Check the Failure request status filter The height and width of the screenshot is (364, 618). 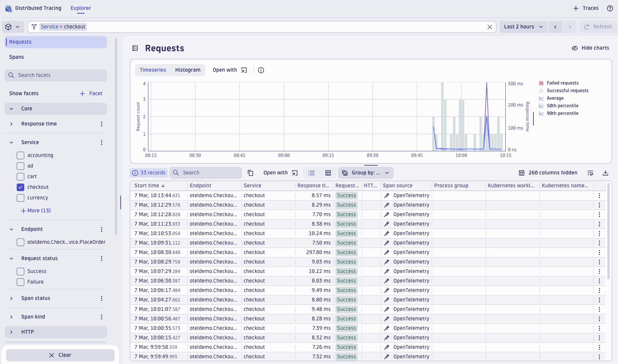20,282
